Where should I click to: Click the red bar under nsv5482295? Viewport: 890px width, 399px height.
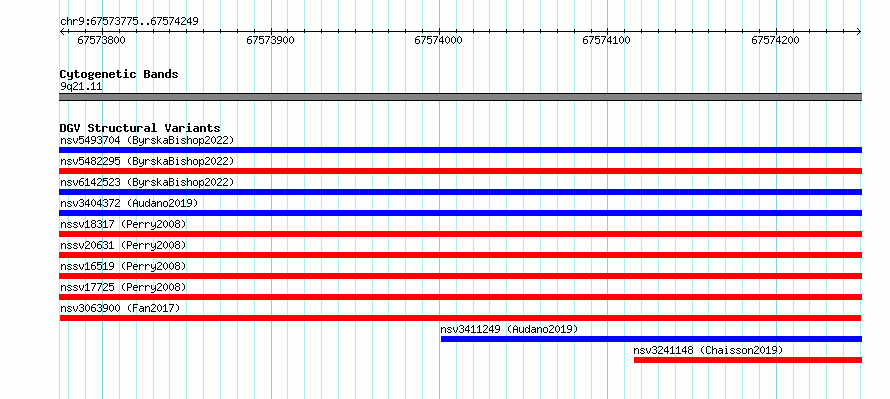tap(460, 171)
